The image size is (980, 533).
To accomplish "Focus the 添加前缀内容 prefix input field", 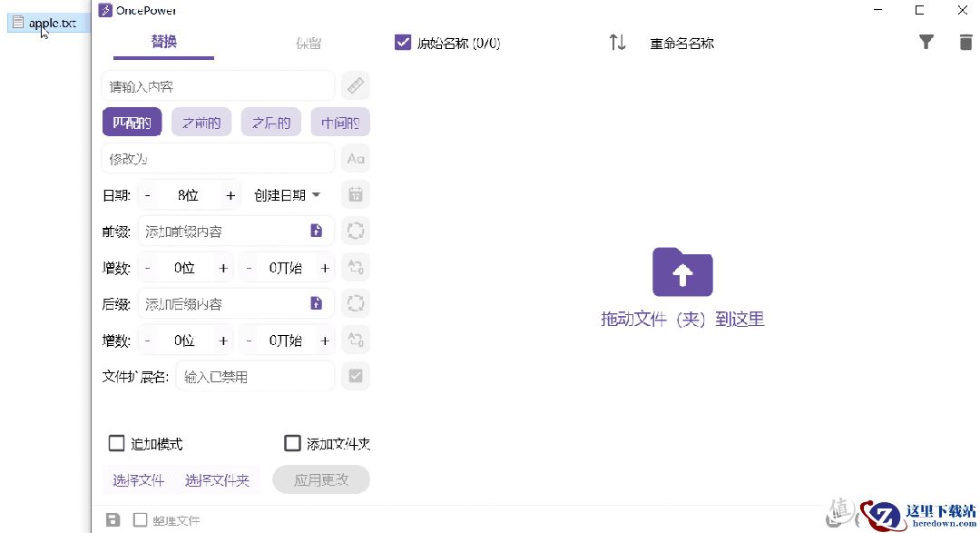I will coord(236,231).
